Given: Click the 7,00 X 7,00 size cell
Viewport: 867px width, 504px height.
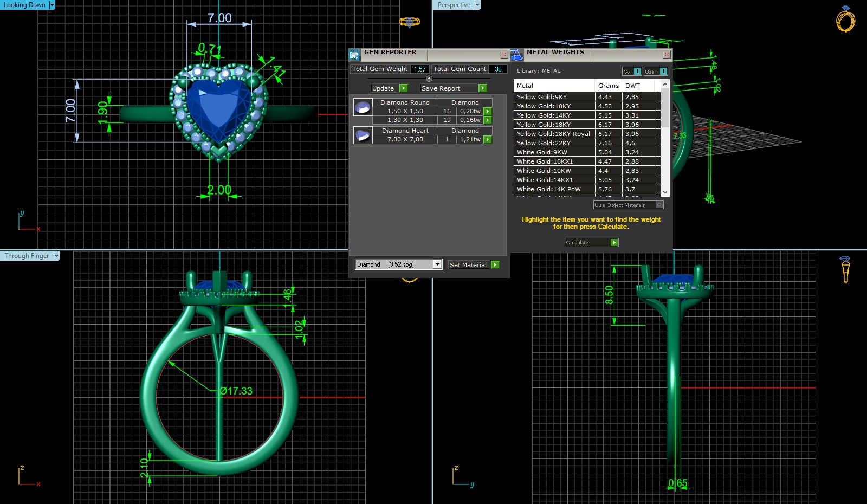Looking at the screenshot, I should pos(405,140).
